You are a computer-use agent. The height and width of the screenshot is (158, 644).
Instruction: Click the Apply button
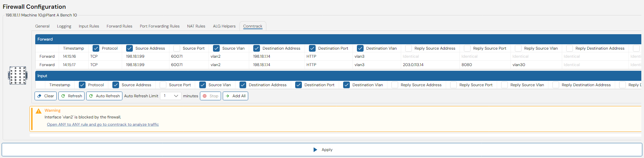[322, 150]
